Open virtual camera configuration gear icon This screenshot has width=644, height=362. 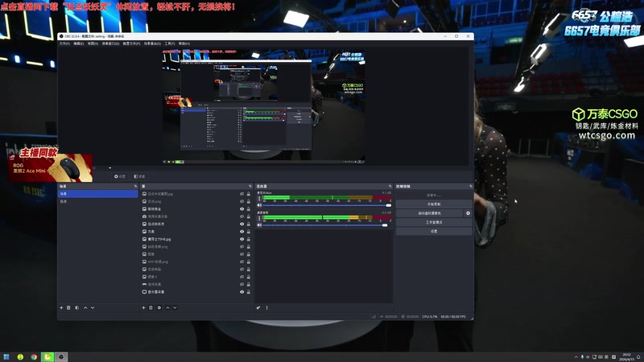pyautogui.click(x=468, y=213)
